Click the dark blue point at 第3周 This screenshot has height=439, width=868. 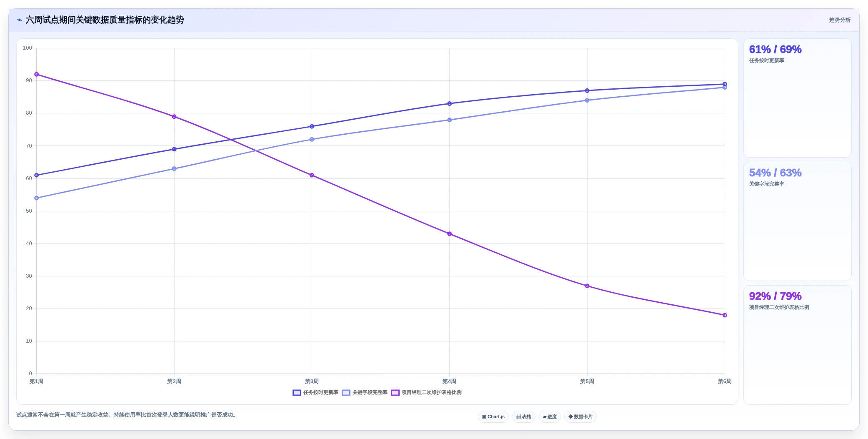[x=312, y=126]
